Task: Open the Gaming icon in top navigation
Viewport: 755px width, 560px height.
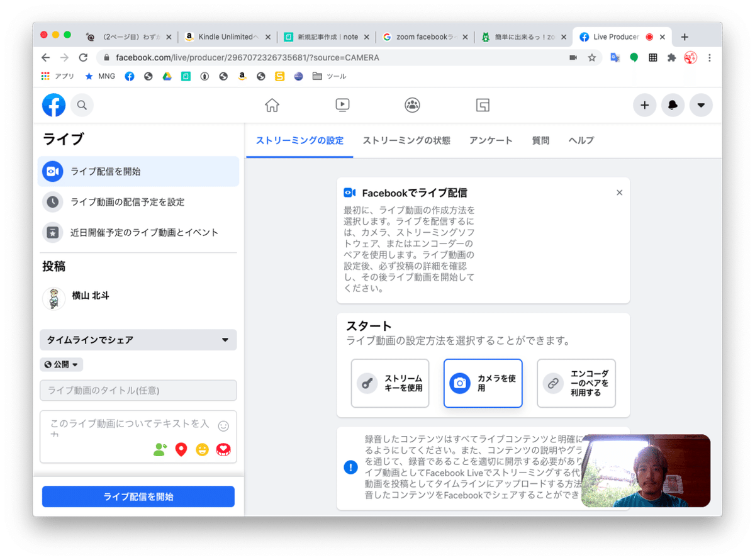Action: click(x=483, y=105)
